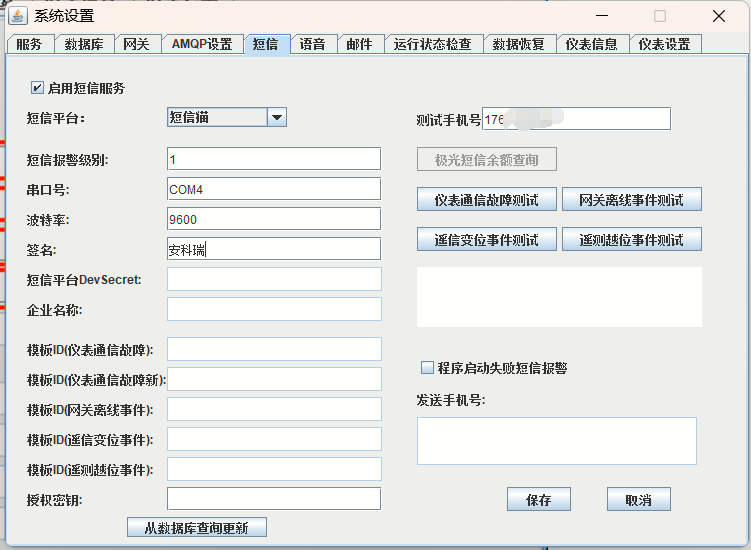Open the AMQP设置 tab

click(201, 44)
